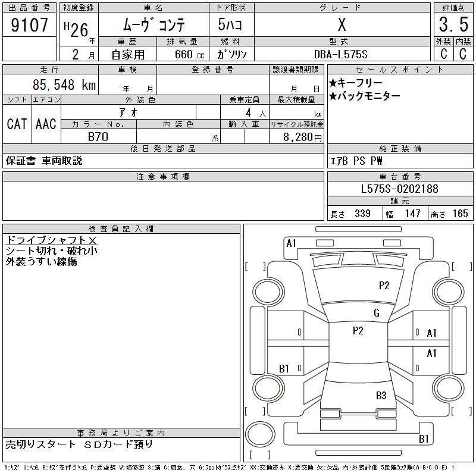Click the "評価点" header label

coord(453,8)
